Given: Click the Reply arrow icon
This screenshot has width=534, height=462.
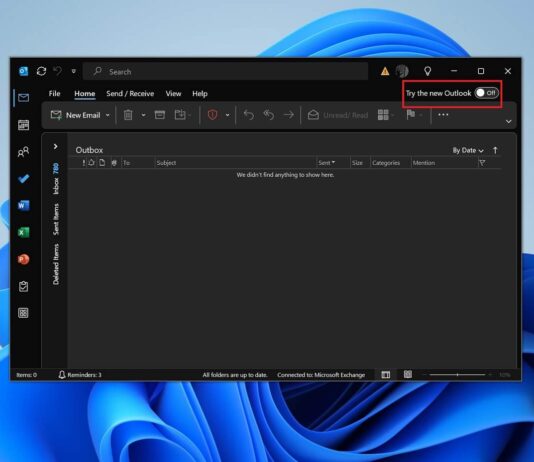Looking at the screenshot, I should point(249,115).
